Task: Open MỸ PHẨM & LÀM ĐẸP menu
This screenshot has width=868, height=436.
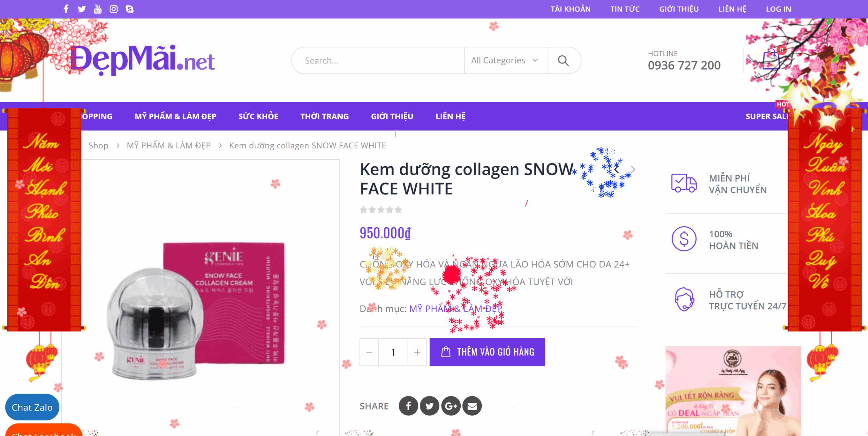Action: click(x=175, y=116)
